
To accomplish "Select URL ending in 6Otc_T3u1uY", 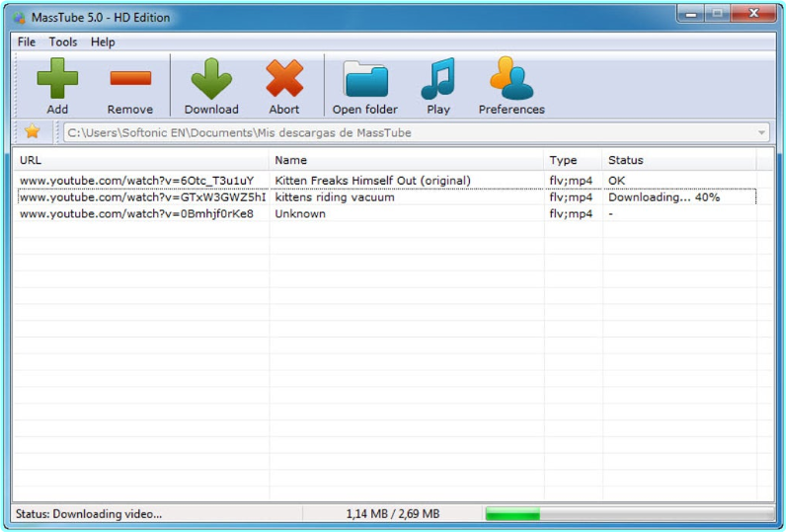I will coord(137,181).
